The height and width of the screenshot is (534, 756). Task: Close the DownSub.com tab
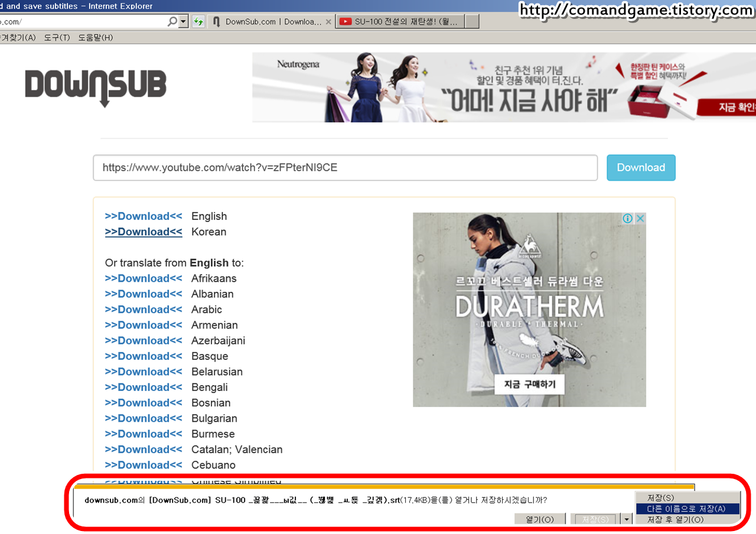point(329,22)
